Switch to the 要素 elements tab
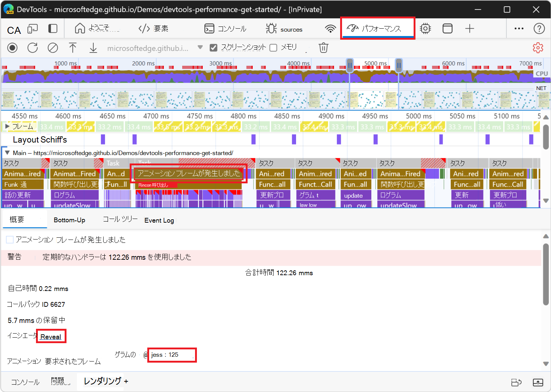 tap(154, 29)
